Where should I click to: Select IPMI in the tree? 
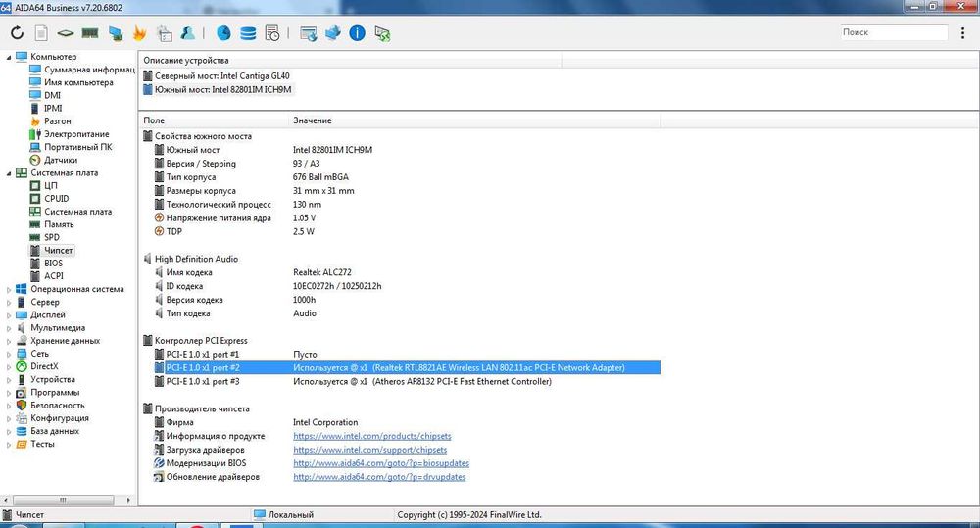(46, 108)
